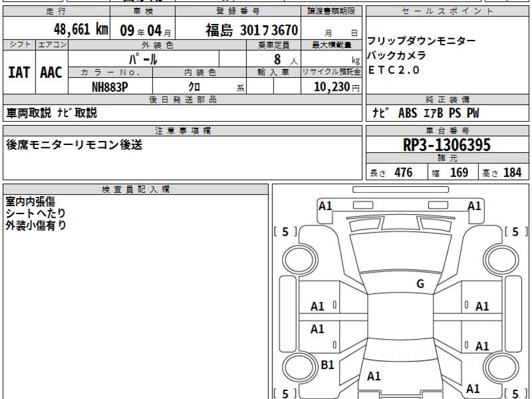Click the リサイクル預託金 header
Screen dimensions: 532x399
[x=332, y=72]
